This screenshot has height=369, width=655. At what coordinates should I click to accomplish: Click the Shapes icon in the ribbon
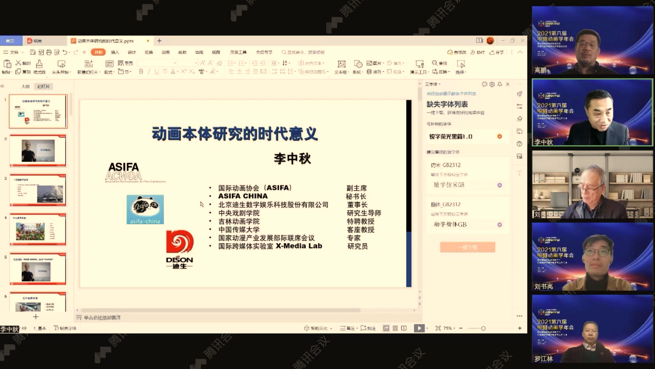tap(358, 64)
